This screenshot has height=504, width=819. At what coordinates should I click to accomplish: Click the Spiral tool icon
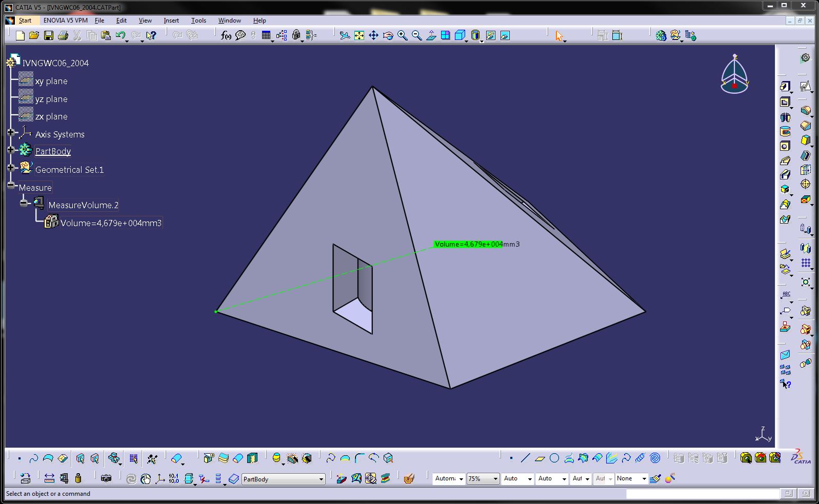pyautogui.click(x=655, y=458)
